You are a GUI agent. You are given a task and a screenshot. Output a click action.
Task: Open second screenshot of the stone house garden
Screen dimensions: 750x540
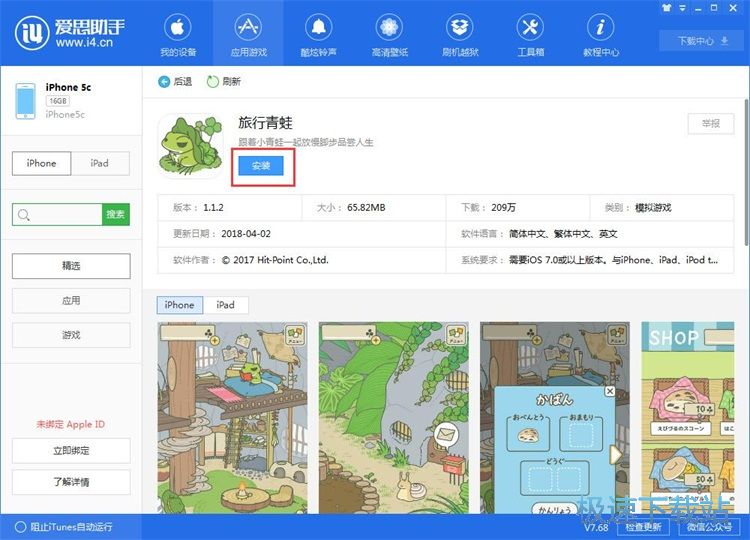[x=394, y=418]
